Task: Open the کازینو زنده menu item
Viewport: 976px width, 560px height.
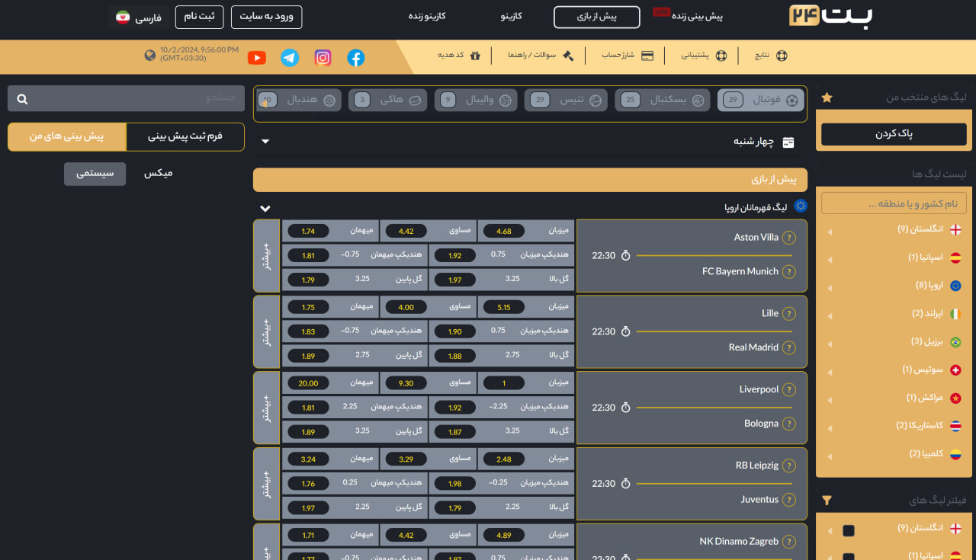Action: 427,16
